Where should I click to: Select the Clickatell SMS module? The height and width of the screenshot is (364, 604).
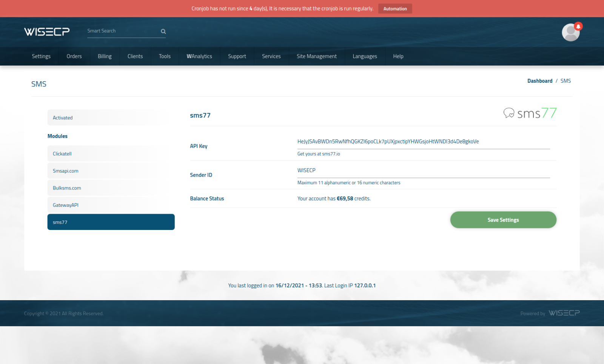click(111, 154)
